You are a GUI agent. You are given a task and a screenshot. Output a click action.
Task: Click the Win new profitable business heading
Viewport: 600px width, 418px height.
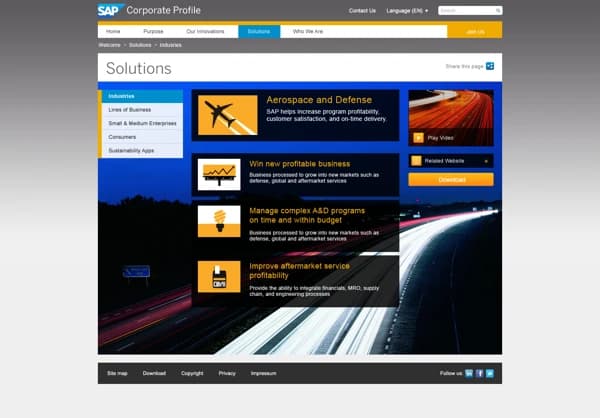coord(300,164)
